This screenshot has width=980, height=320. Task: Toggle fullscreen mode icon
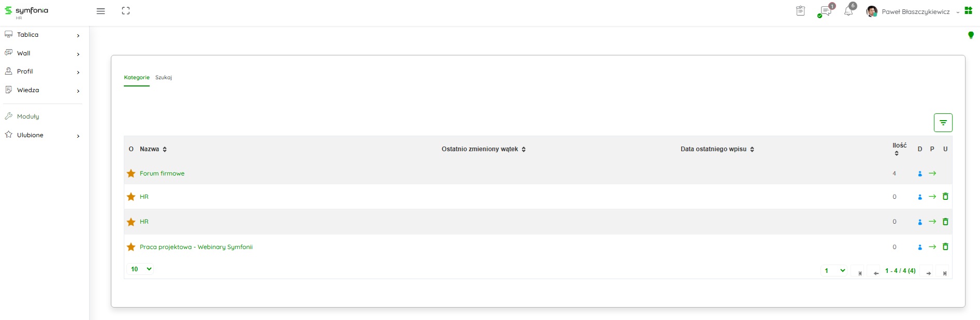(x=126, y=11)
